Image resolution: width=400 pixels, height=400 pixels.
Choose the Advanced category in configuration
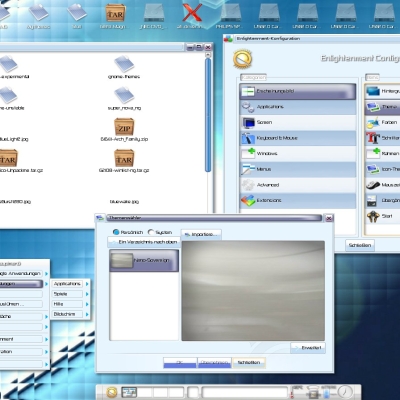coord(298,185)
